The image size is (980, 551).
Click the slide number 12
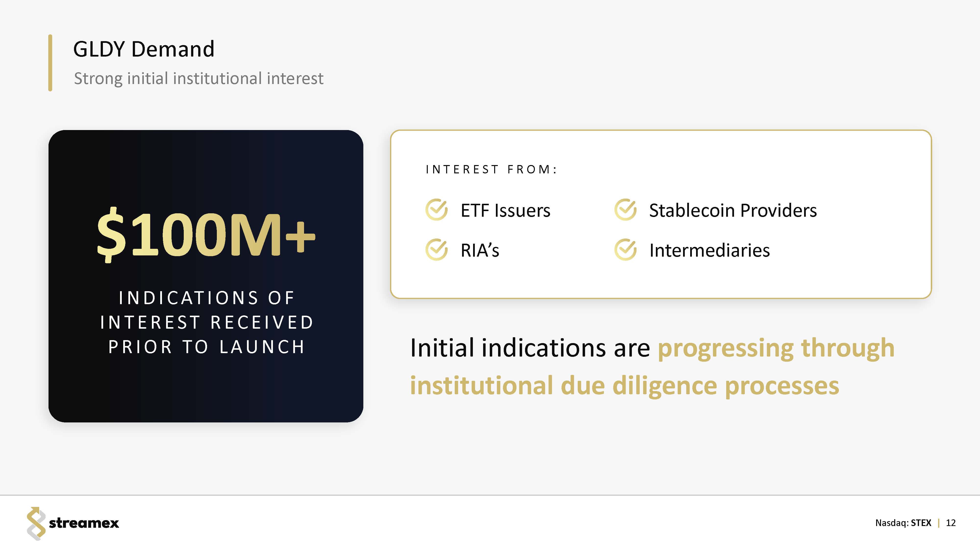coord(950,523)
